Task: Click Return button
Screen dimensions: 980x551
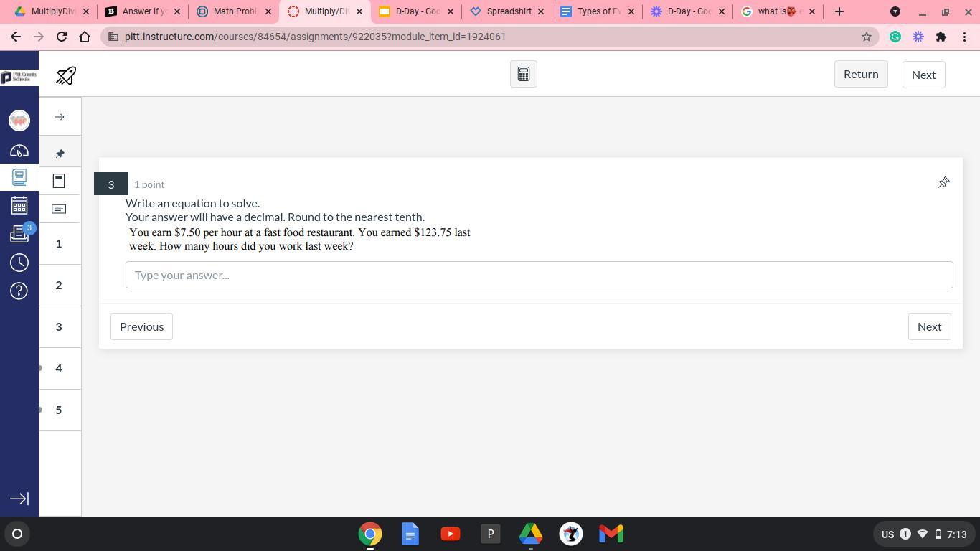Action: click(x=861, y=75)
